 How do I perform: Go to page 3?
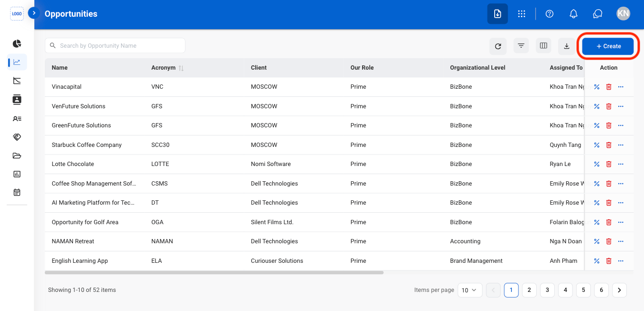(547, 290)
